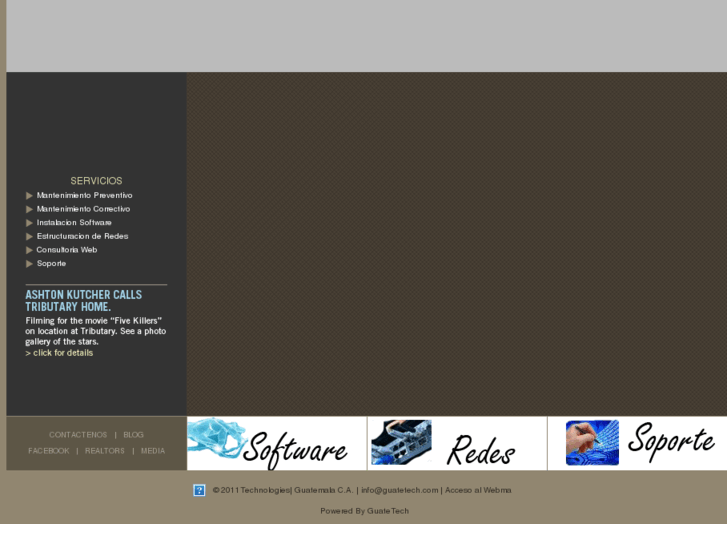This screenshot has width=727, height=545.
Task: Go to Consultoria Web service
Action: (67, 250)
